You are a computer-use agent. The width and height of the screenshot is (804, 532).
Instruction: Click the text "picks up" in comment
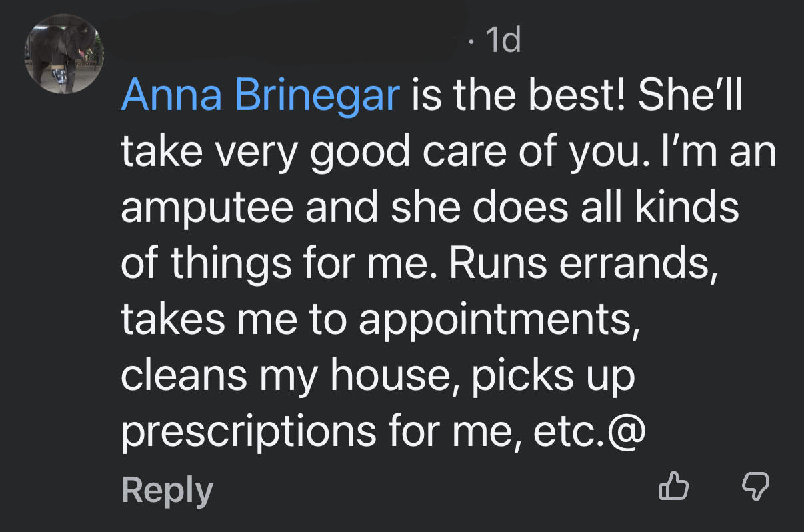(553, 375)
